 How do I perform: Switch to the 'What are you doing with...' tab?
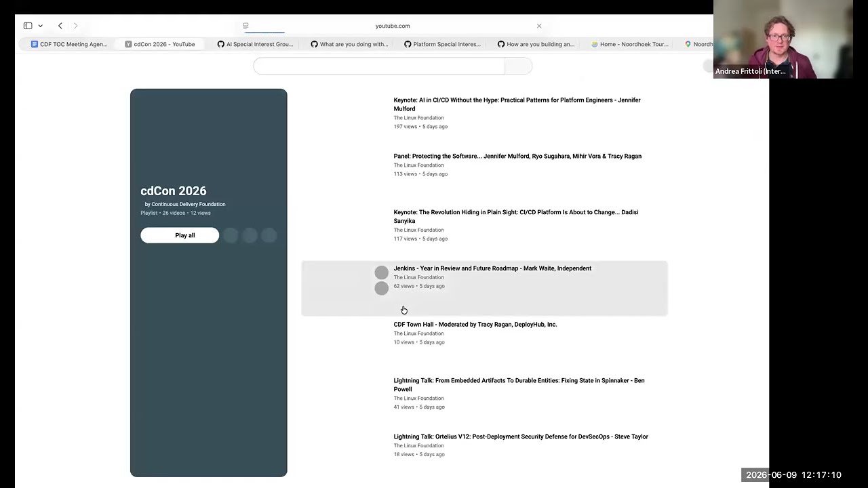(x=349, y=44)
